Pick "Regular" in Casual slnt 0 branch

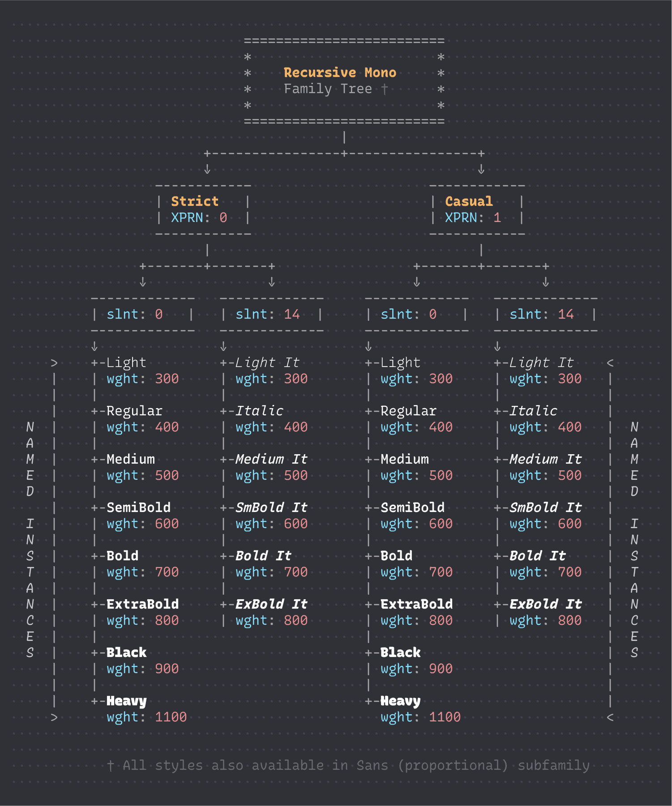click(x=408, y=411)
